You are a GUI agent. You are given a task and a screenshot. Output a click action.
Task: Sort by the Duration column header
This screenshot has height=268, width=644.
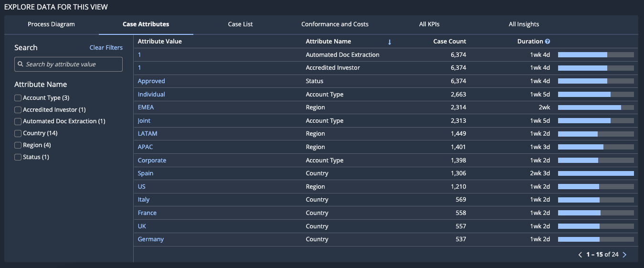point(530,42)
